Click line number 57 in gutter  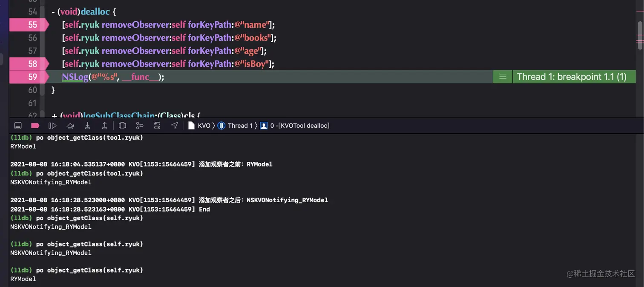coord(33,51)
